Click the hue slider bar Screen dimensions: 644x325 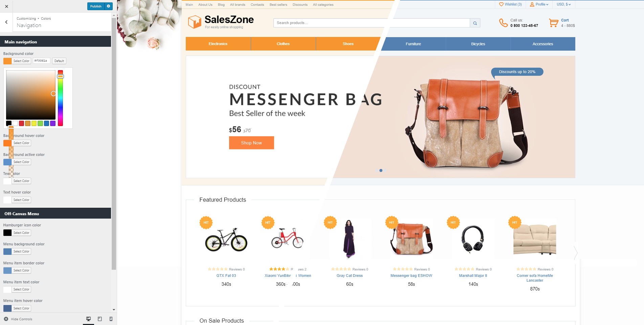click(60, 98)
